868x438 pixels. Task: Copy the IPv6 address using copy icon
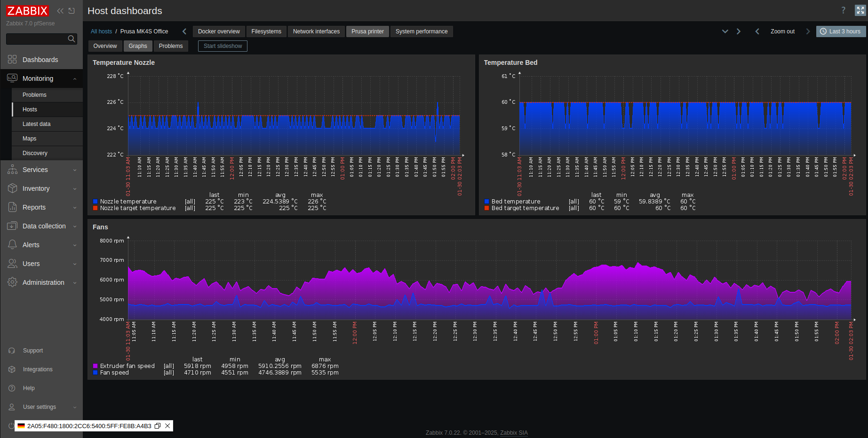click(158, 426)
